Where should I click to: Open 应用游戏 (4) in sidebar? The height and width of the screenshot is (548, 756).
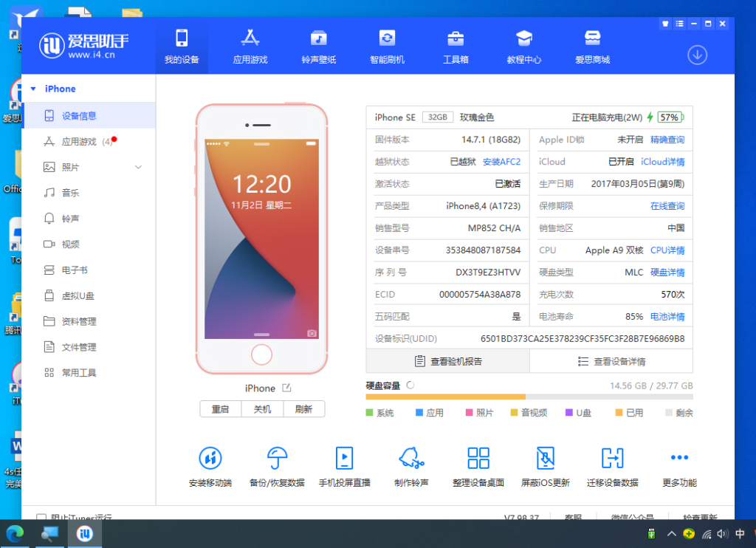pos(89,141)
